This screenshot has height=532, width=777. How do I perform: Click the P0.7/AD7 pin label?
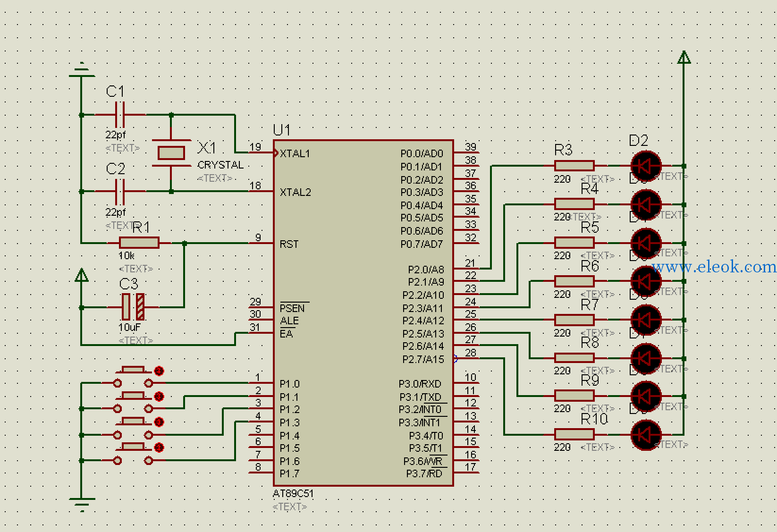pos(422,244)
